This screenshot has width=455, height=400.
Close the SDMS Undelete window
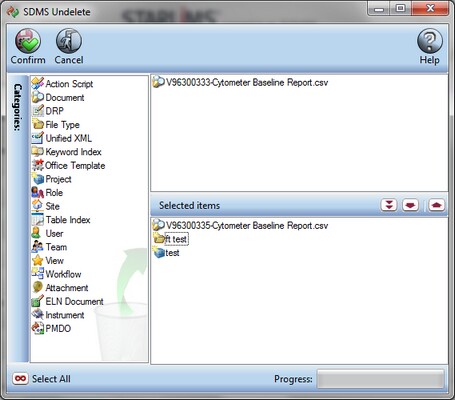pyautogui.click(x=430, y=8)
